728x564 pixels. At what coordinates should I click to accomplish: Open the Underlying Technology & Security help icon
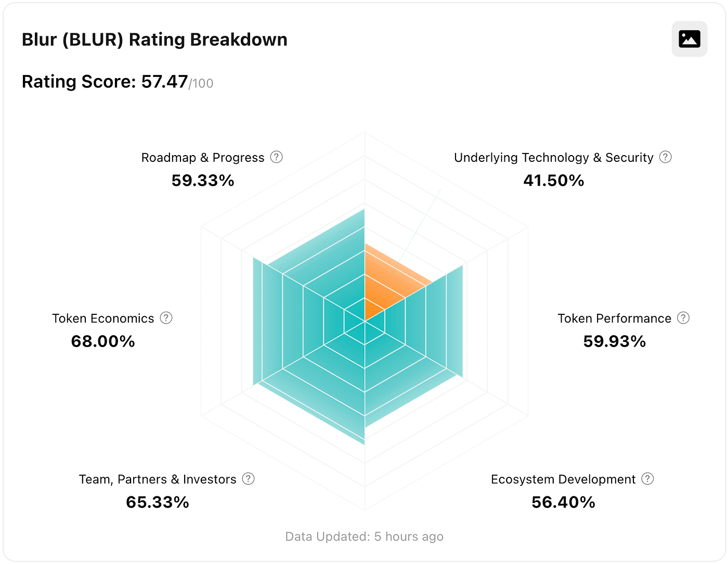665,157
